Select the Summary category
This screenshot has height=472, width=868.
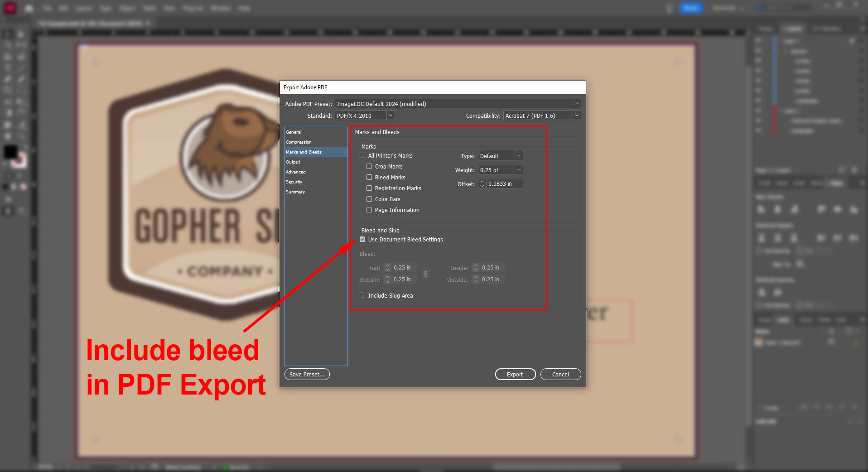pos(316,192)
